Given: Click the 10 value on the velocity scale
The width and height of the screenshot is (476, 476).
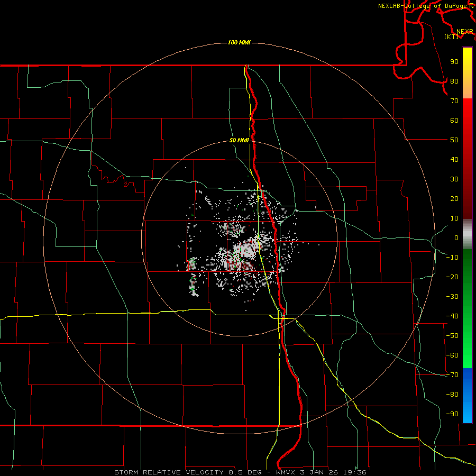Looking at the screenshot, I should [454, 218].
